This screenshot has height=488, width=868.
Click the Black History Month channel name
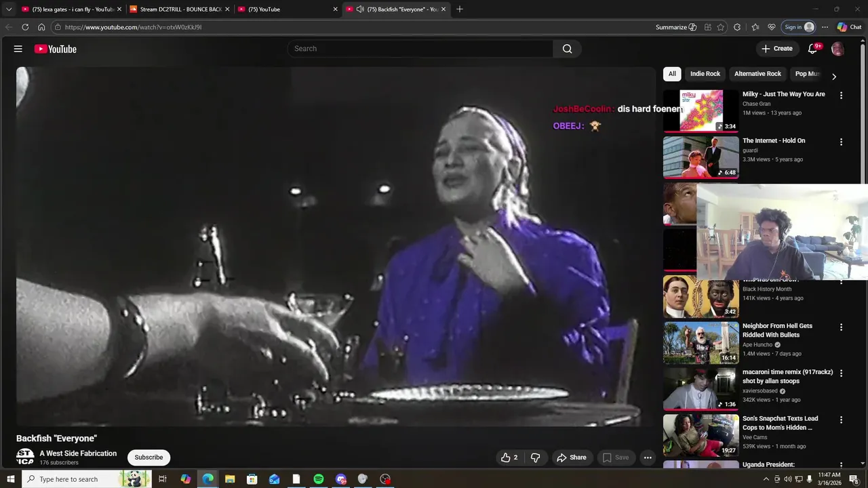pyautogui.click(x=766, y=289)
